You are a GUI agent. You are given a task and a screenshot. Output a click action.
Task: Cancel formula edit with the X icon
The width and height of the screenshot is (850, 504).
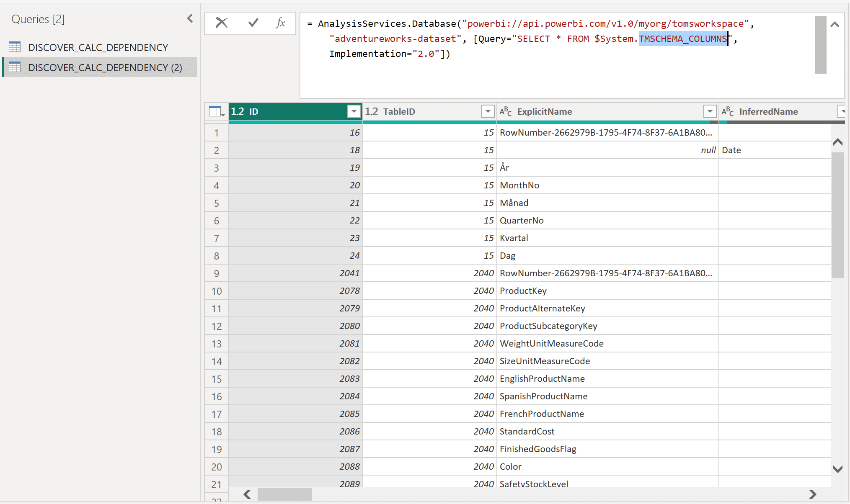(221, 23)
